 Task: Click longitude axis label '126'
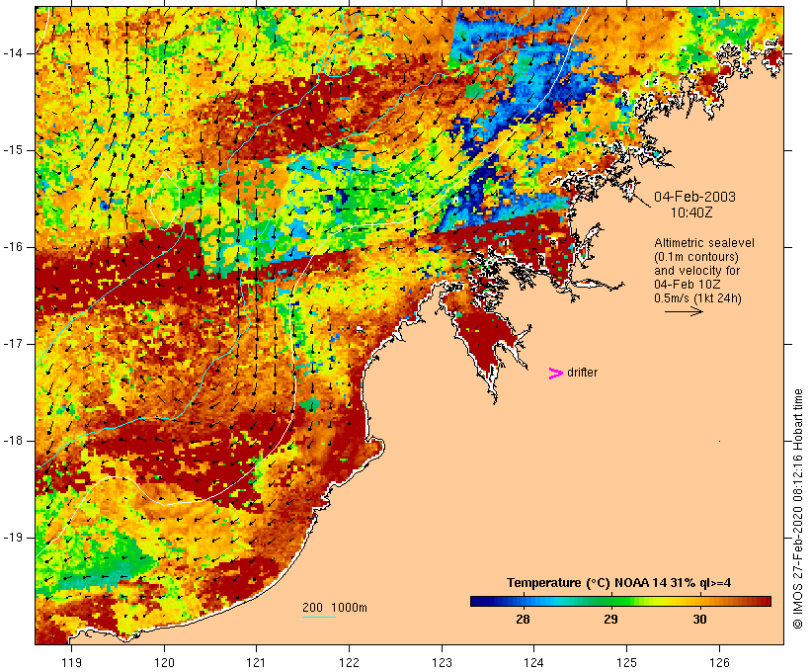(x=719, y=662)
